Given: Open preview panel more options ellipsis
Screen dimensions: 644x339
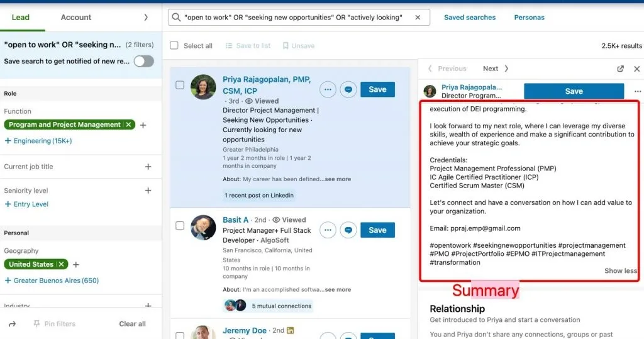Looking at the screenshot, I should click(x=638, y=91).
